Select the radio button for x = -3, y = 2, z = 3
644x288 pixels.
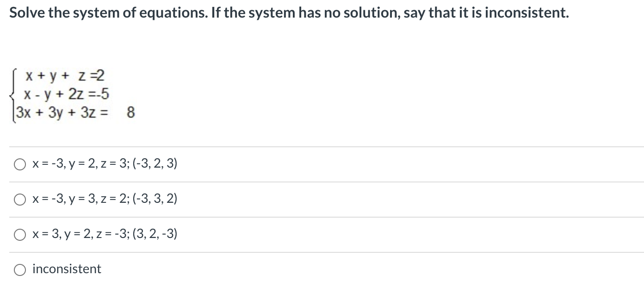[x=19, y=163]
